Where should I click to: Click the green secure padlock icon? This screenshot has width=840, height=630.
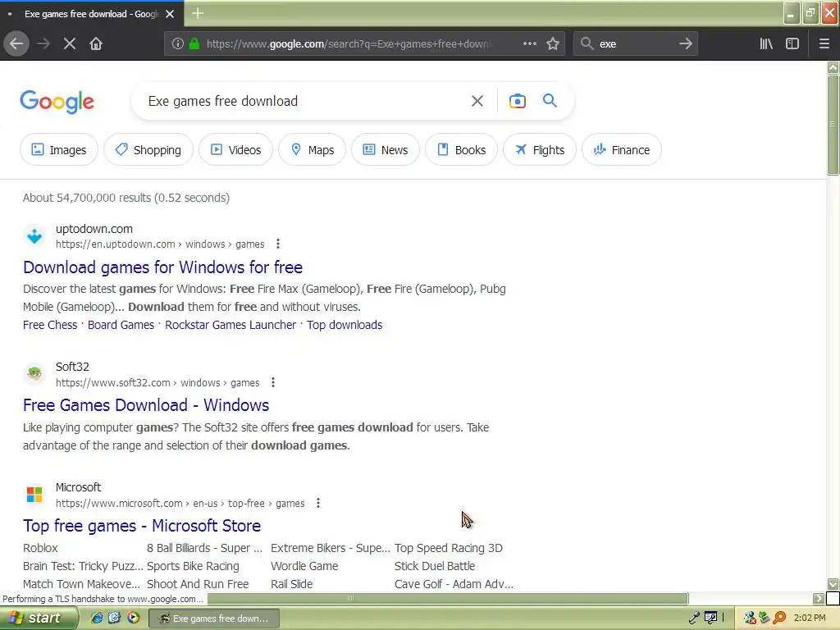[194, 44]
